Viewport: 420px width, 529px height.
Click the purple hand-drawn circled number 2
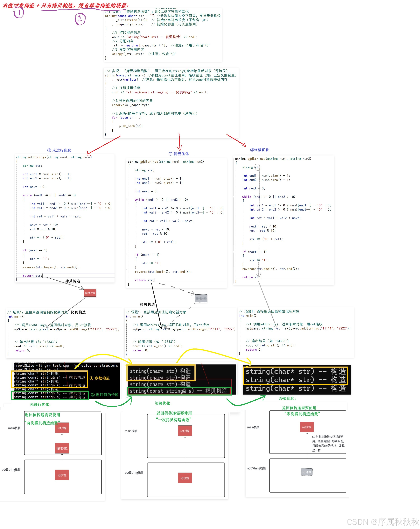pyautogui.click(x=80, y=19)
